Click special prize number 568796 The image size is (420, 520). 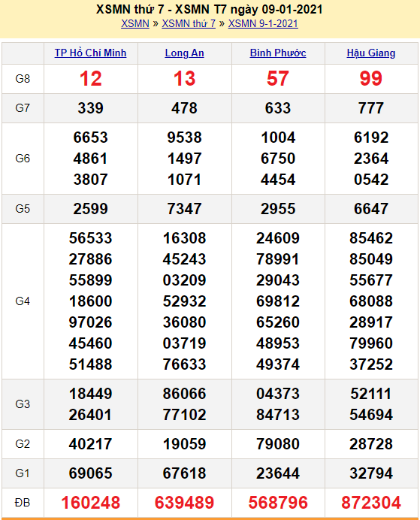coord(278,503)
